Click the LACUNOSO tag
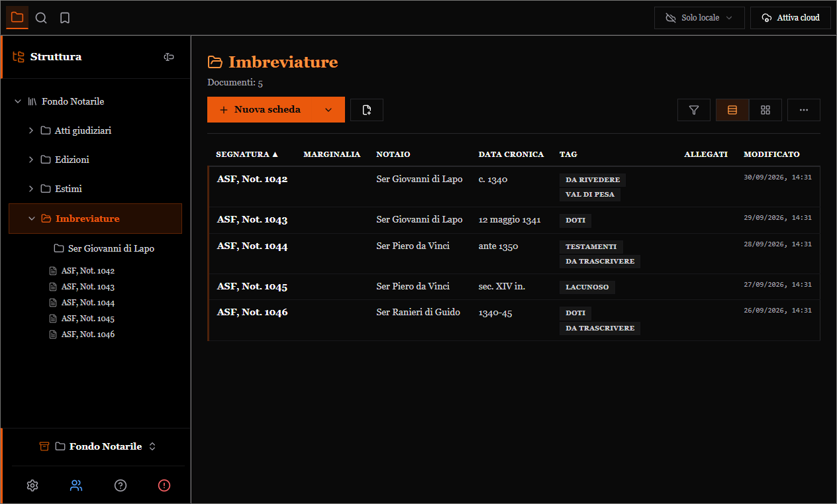 point(587,287)
